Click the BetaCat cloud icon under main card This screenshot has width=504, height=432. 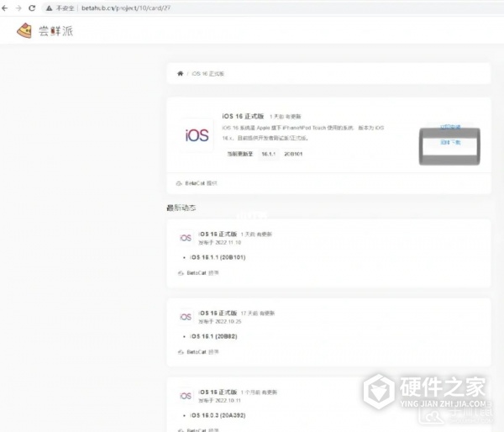pos(179,183)
